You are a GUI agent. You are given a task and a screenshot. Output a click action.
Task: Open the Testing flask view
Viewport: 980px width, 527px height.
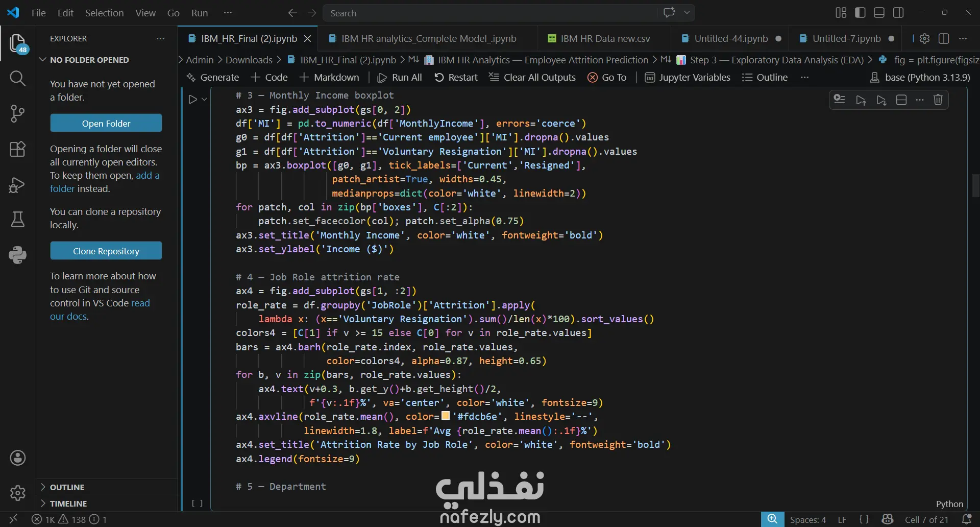coord(18,219)
